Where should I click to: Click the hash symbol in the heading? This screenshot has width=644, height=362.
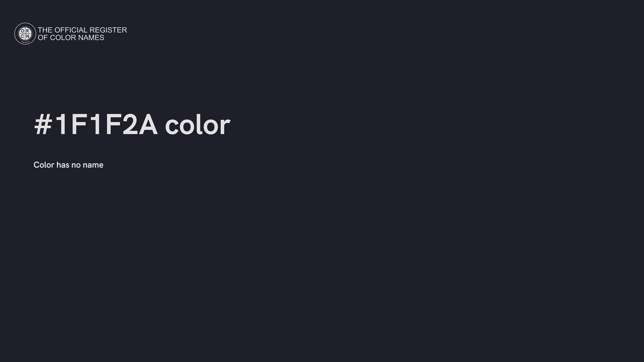coord(43,125)
